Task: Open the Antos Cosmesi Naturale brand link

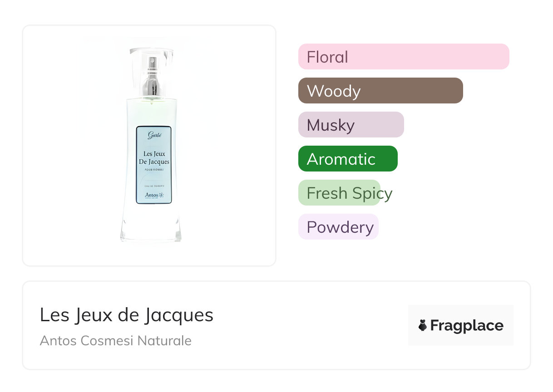Action: 115,341
